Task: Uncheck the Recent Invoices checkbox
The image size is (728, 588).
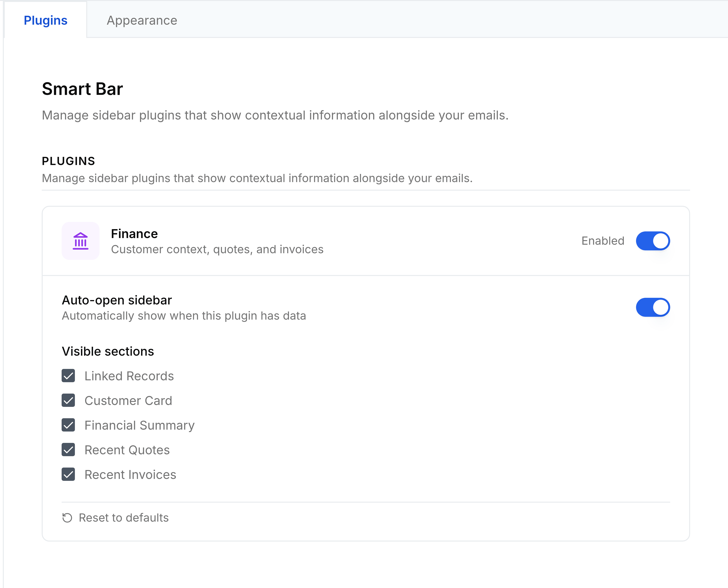Action: pyautogui.click(x=68, y=475)
